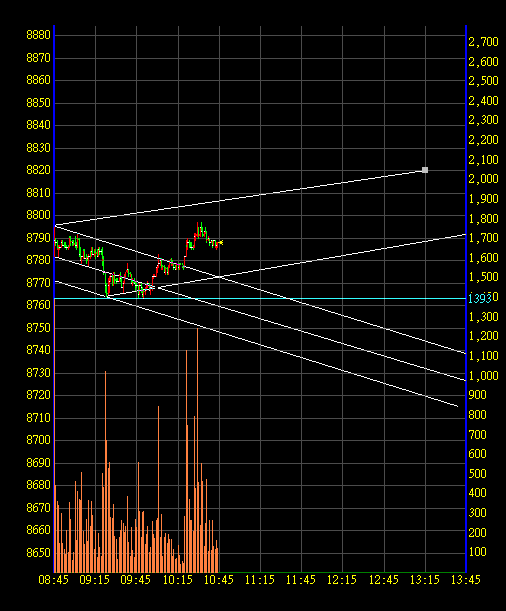Viewport: 506px width, 611px height.
Task: Click the 1,800 volume axis label
Action: coord(483,219)
